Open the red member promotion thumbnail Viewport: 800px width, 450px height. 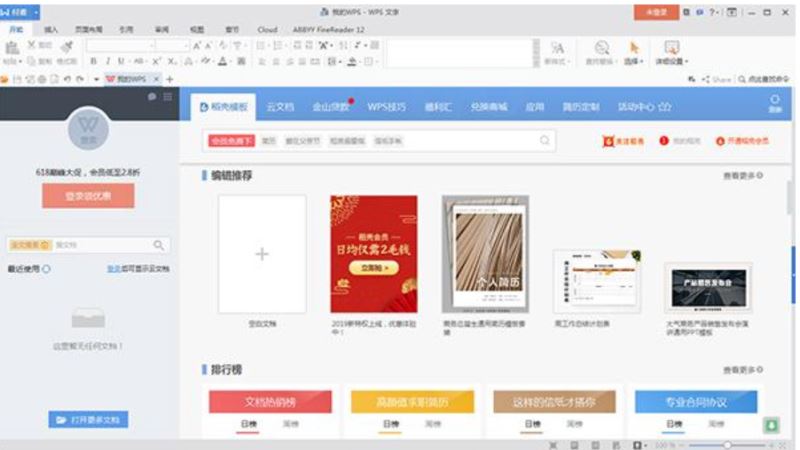point(373,254)
